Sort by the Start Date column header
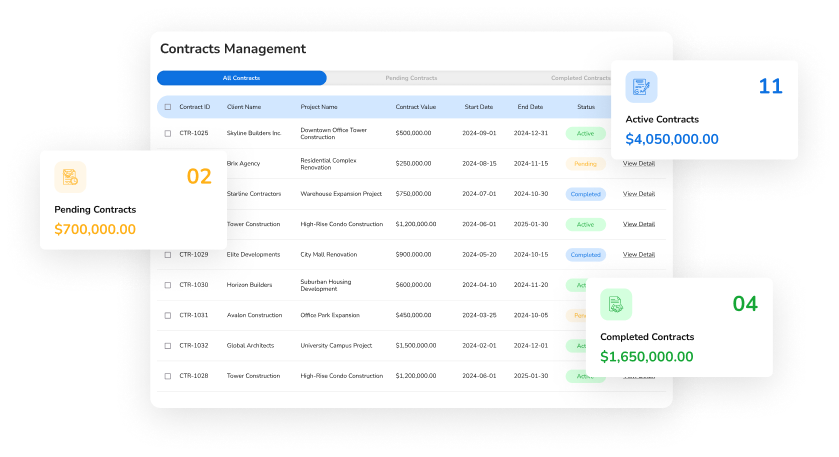The width and height of the screenshot is (839, 457). [x=478, y=107]
